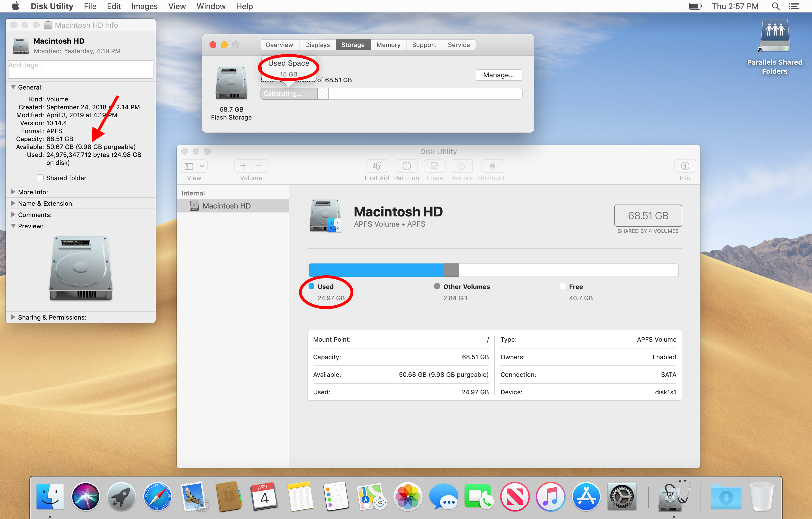
Task: Click the Erase toolbar icon
Action: pyautogui.click(x=434, y=166)
